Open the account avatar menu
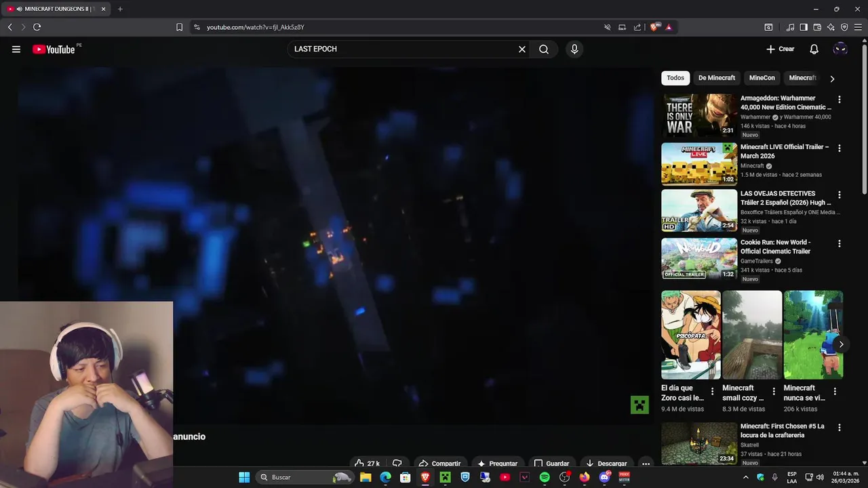This screenshot has width=868, height=488. [x=840, y=49]
